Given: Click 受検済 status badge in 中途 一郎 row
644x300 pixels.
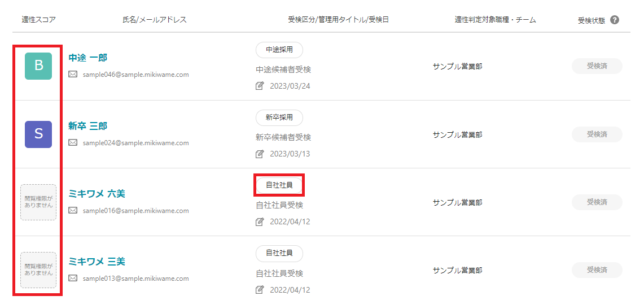Looking at the screenshot, I should click(x=597, y=66).
